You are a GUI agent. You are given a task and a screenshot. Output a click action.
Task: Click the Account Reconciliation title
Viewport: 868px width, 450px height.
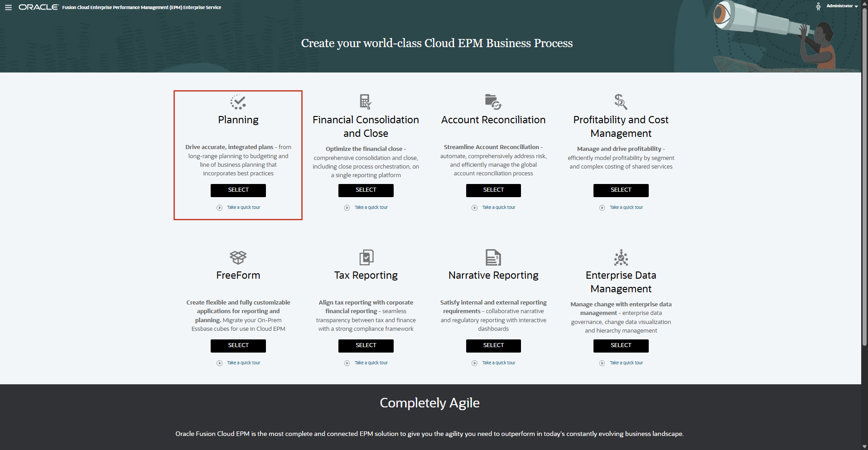(x=493, y=120)
